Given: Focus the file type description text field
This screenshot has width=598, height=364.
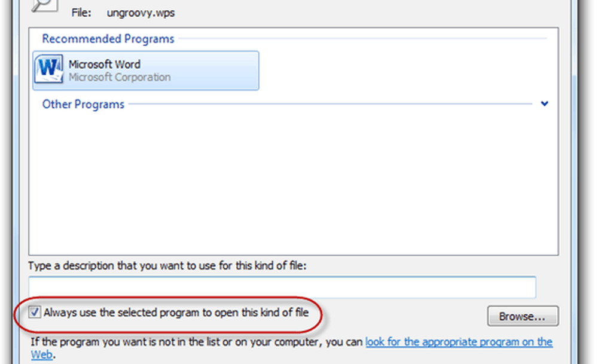Looking at the screenshot, I should [282, 287].
